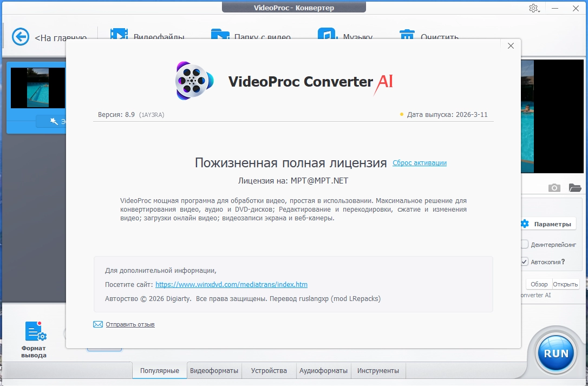Close the About dialog with the X
This screenshot has height=386, width=588.
pyautogui.click(x=511, y=46)
